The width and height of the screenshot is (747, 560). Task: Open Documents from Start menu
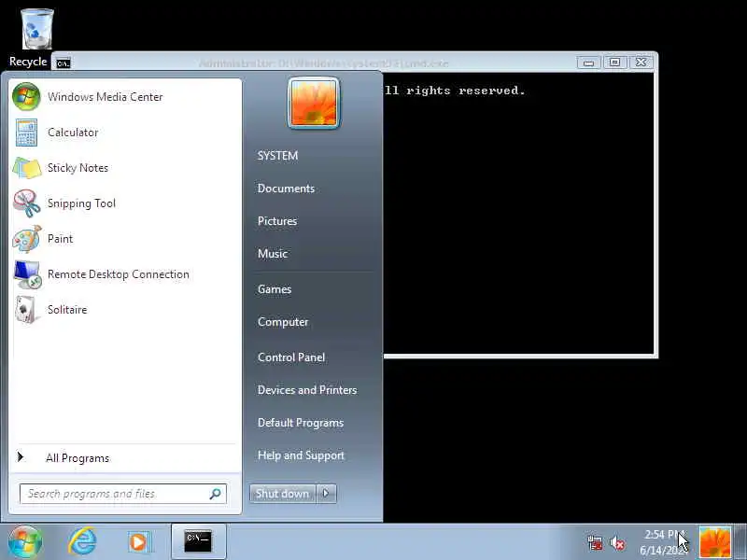click(286, 189)
